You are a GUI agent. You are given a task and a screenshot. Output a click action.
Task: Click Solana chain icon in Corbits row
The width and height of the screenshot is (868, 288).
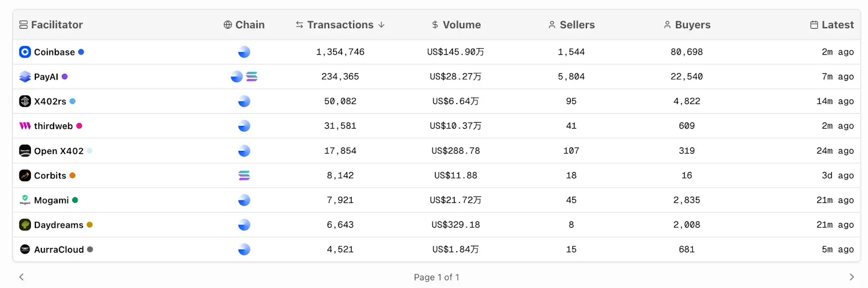coord(244,176)
